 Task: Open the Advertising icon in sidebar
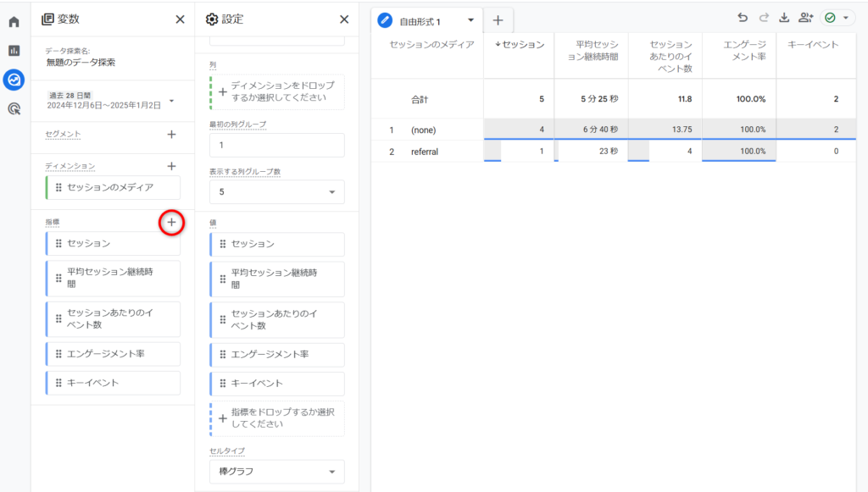coord(14,108)
